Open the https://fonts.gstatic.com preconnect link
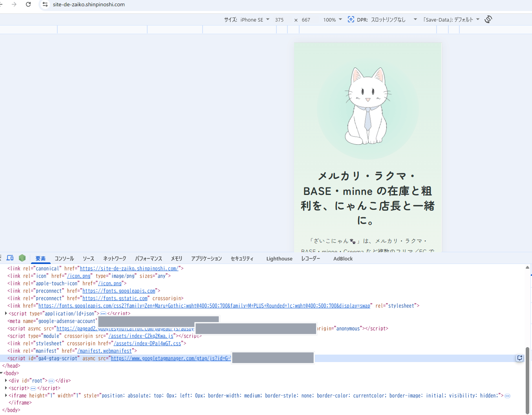Screen dimensions: 532x415 (x=115, y=298)
